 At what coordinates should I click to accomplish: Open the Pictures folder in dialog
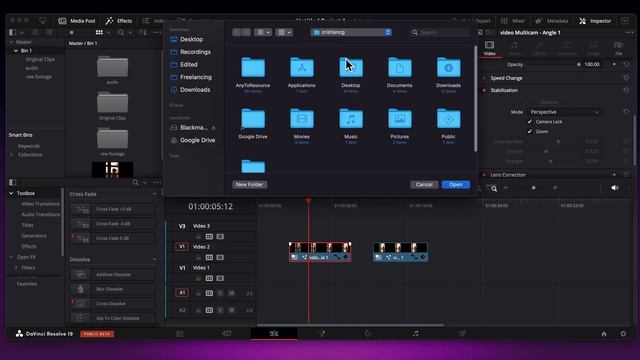click(x=400, y=119)
